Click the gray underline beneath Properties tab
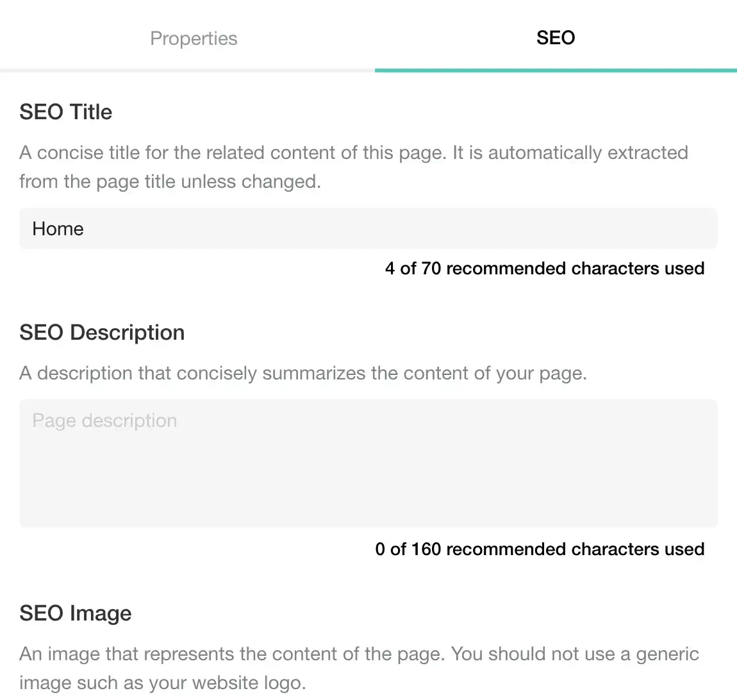The height and width of the screenshot is (700, 737). [187, 71]
